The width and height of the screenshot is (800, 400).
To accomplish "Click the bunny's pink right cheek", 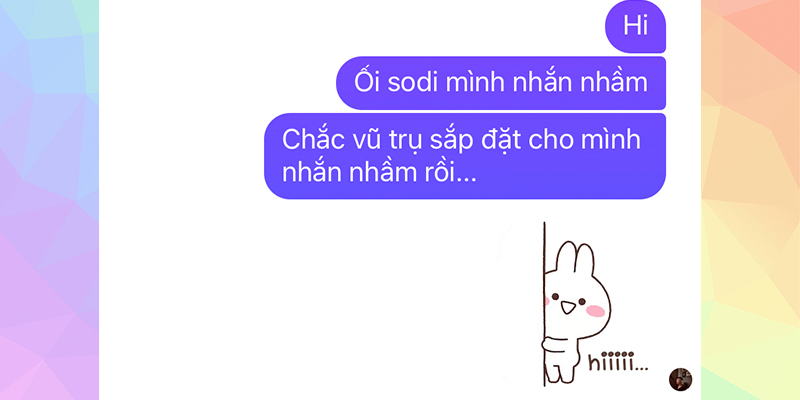I will [x=595, y=311].
